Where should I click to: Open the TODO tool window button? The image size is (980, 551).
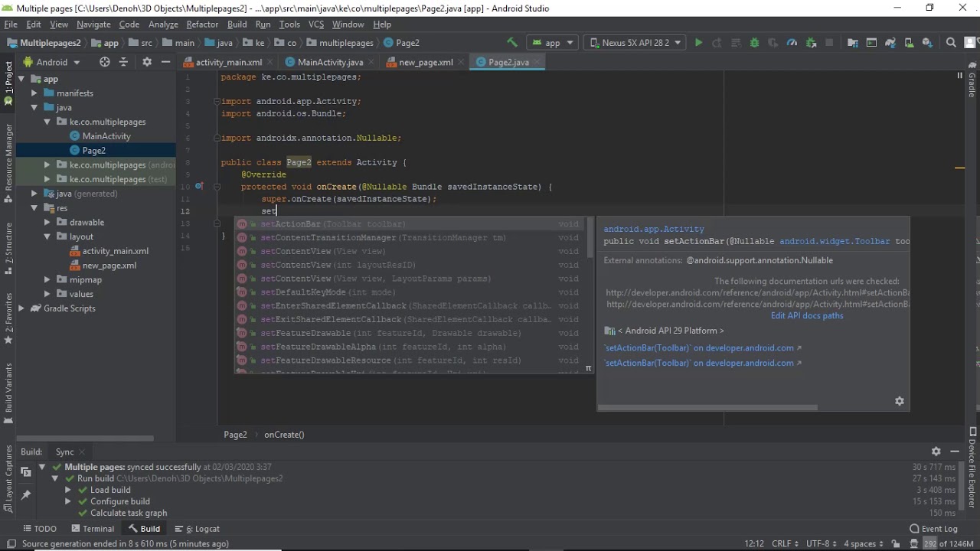[x=40, y=529]
